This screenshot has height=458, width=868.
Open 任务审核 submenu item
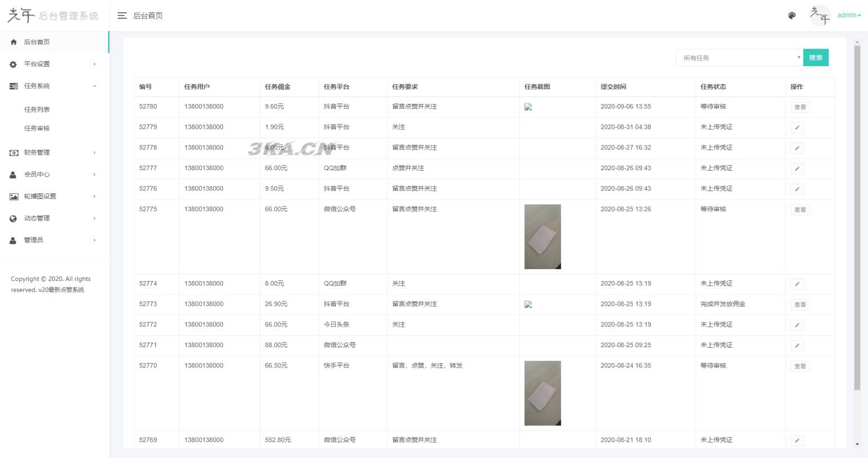click(x=37, y=128)
